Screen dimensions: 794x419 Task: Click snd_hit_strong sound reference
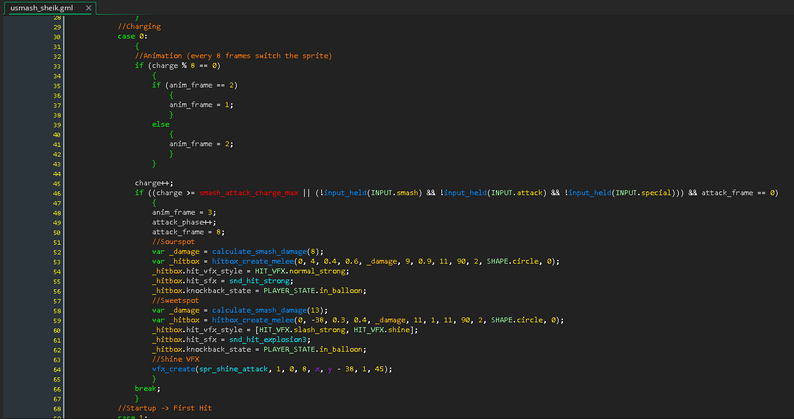pos(259,281)
